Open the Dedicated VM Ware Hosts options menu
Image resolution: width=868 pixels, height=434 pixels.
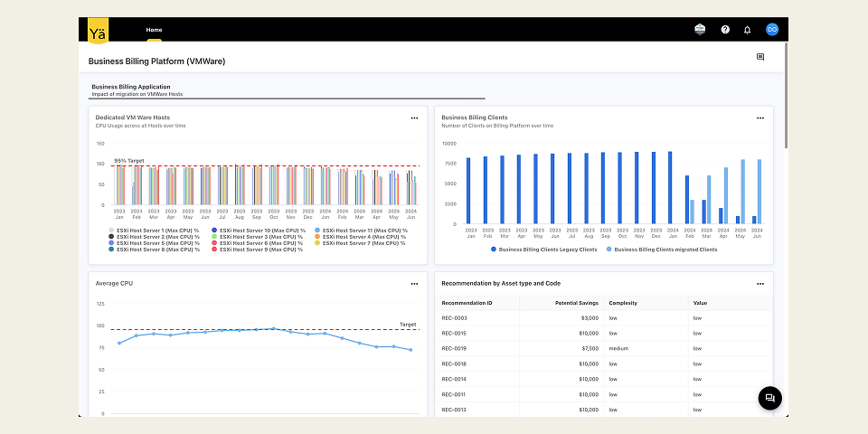[414, 118]
